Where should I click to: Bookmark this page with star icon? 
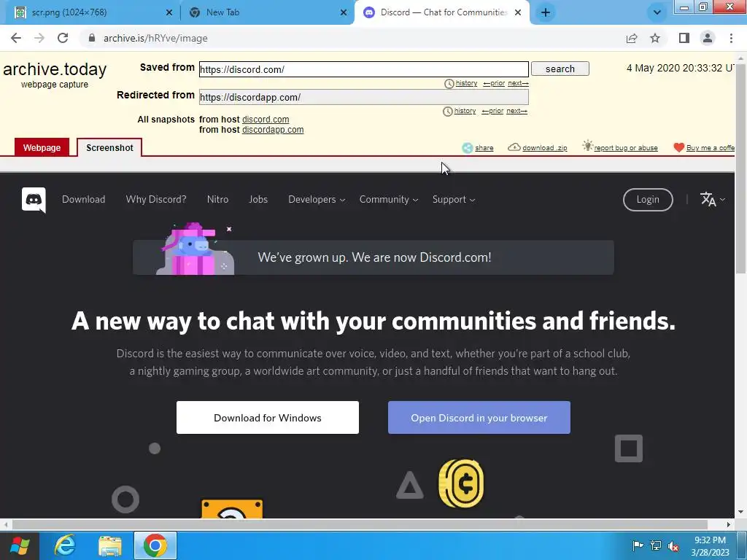655,38
